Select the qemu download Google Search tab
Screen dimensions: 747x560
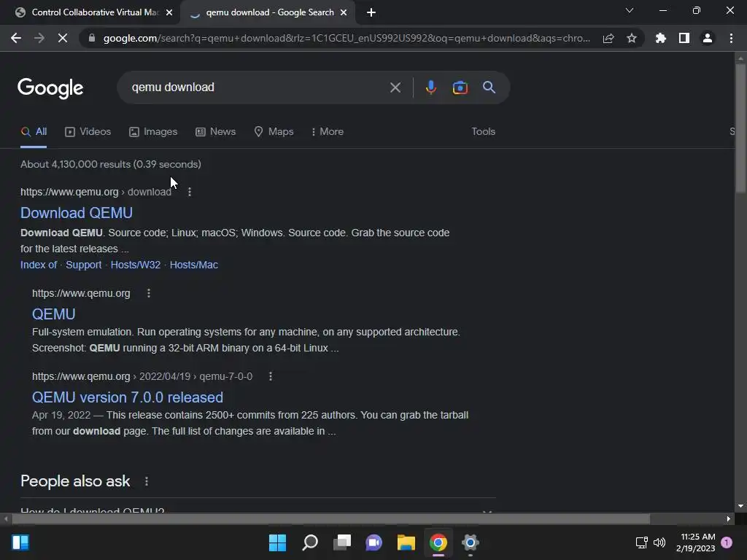(267, 12)
